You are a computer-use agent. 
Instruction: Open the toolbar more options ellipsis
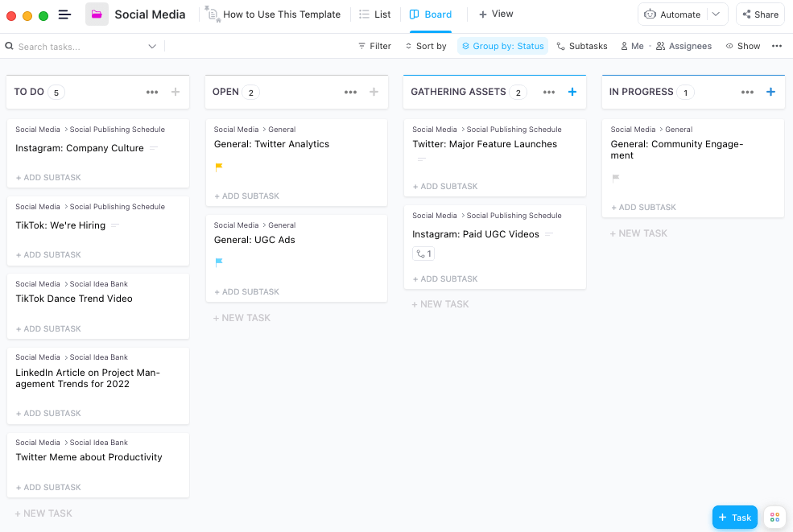[x=777, y=46]
